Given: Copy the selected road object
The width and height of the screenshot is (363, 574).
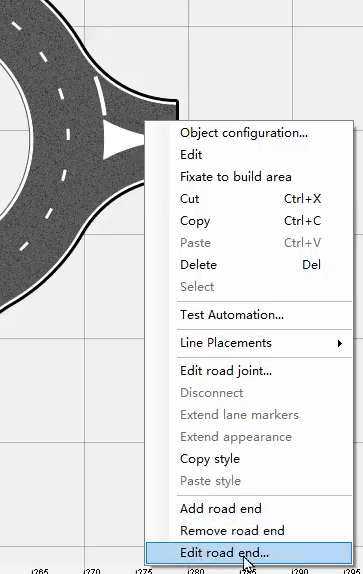Looking at the screenshot, I should [x=249, y=221].
